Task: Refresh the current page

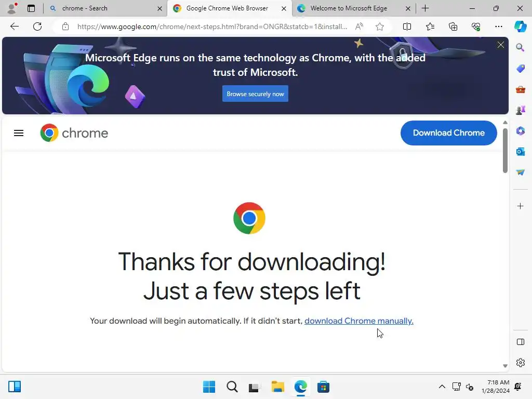Action: [x=37, y=26]
